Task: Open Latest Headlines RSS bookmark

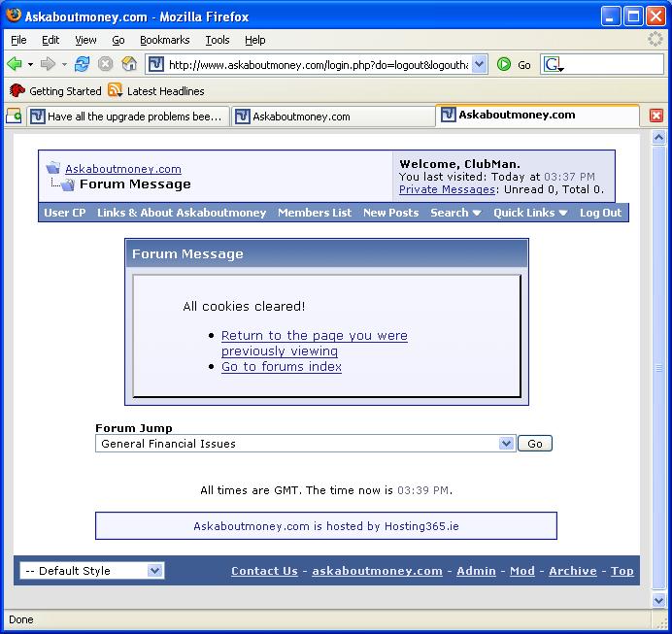Action: click(156, 91)
